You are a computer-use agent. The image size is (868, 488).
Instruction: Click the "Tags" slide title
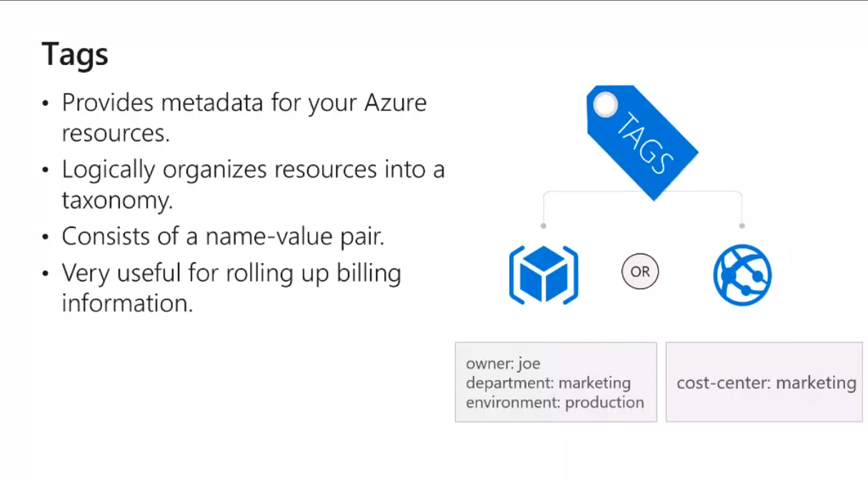coord(75,54)
